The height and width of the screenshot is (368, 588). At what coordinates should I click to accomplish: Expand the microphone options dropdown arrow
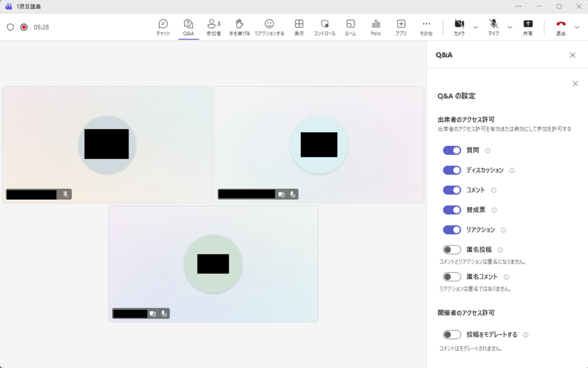pos(510,27)
